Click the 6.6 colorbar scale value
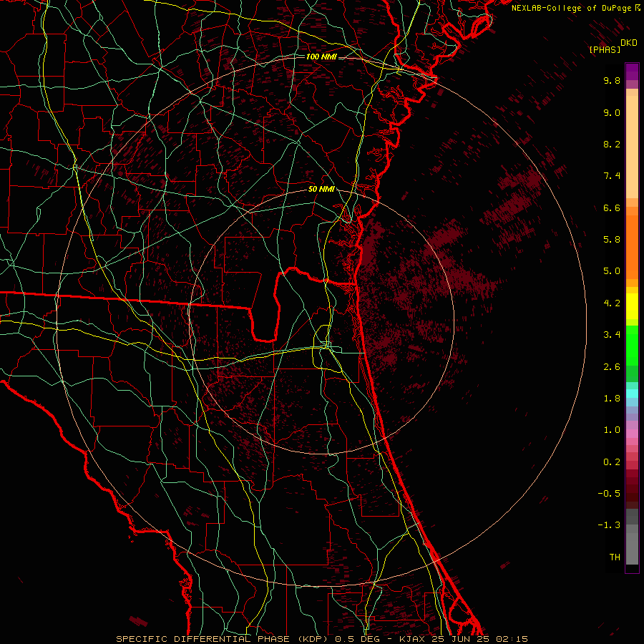644x644 pixels. [612, 208]
